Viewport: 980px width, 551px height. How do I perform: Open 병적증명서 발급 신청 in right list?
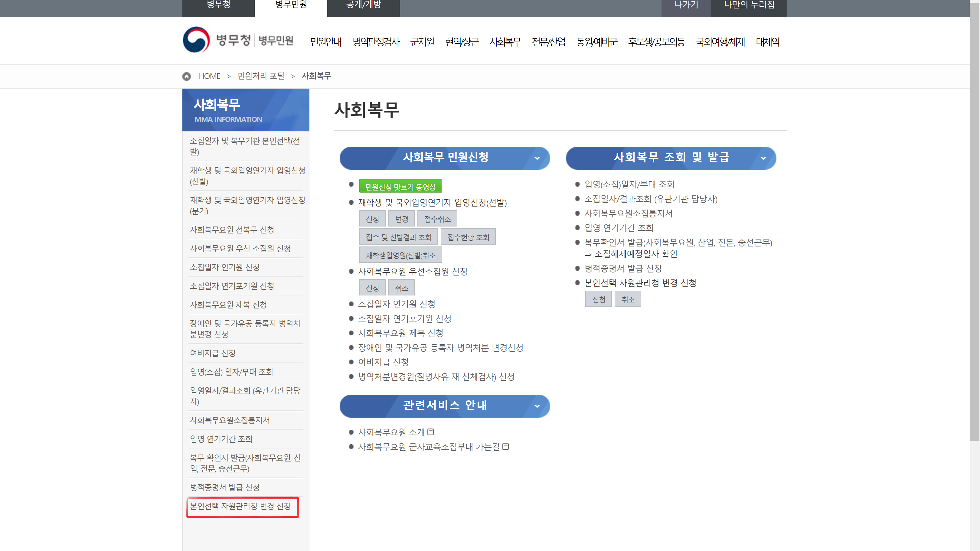tap(623, 268)
